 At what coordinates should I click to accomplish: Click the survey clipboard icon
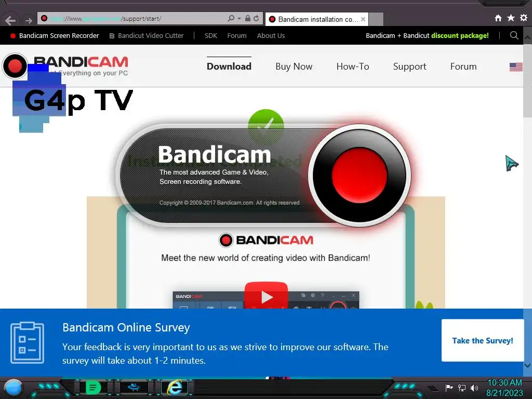click(x=27, y=343)
